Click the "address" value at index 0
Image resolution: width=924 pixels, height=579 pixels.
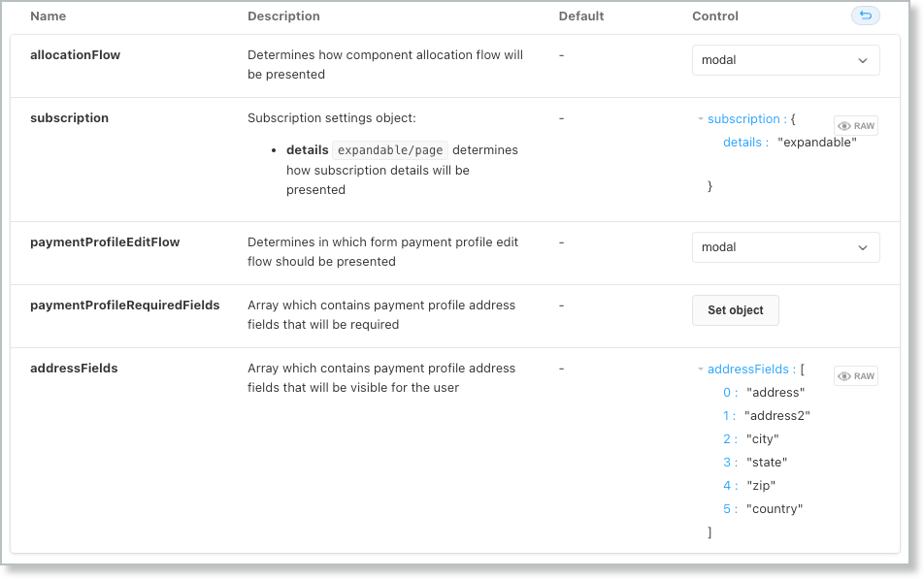pyautogui.click(x=775, y=393)
